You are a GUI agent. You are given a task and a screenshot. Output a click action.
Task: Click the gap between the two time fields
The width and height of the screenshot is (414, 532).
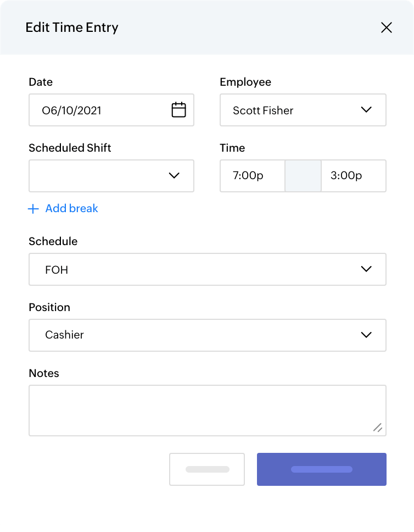(303, 176)
